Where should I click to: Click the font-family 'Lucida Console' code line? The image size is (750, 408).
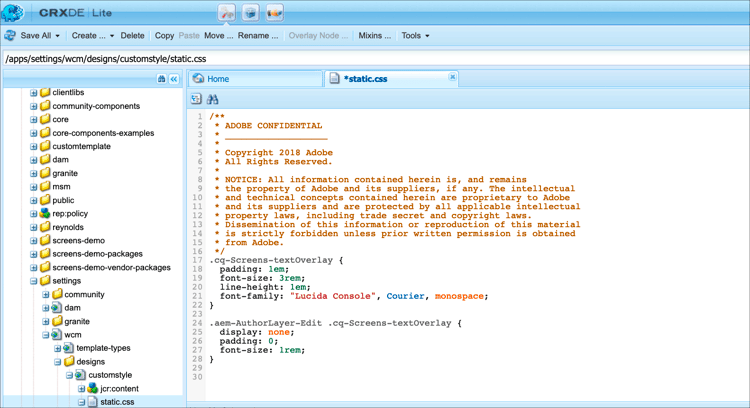(353, 297)
